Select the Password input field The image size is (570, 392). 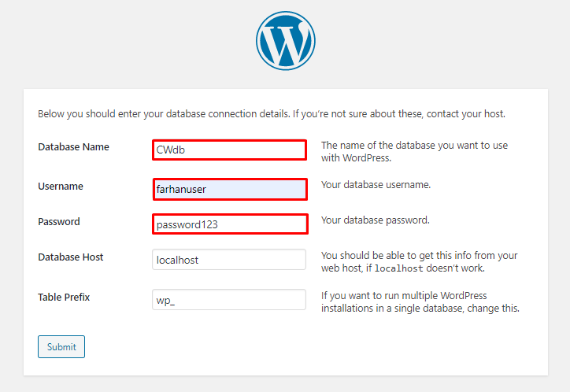click(228, 224)
